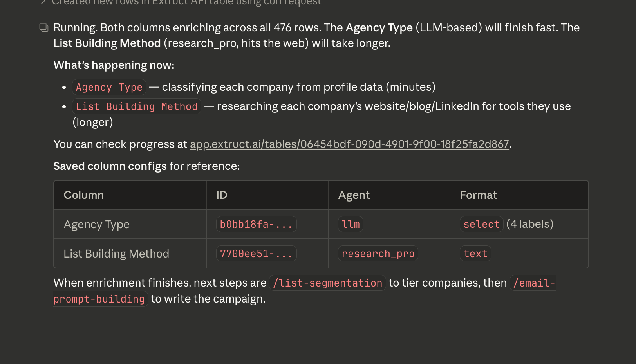636x364 pixels.
Task: Click the 'research_pro' agent code chip
Action: click(378, 254)
